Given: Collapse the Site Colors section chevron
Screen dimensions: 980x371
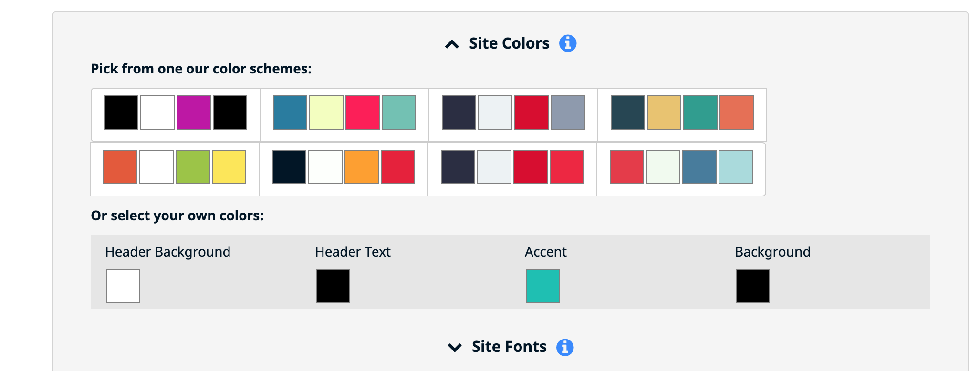Looking at the screenshot, I should [x=452, y=44].
